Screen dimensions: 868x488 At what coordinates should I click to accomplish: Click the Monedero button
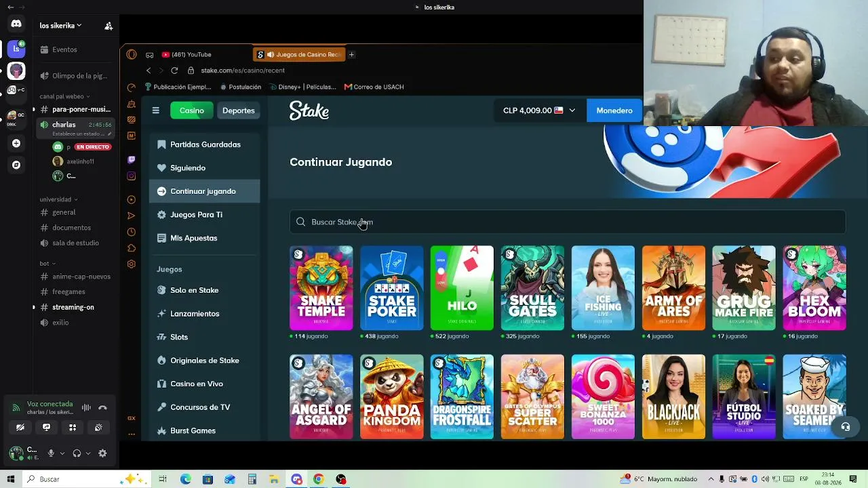coord(614,110)
